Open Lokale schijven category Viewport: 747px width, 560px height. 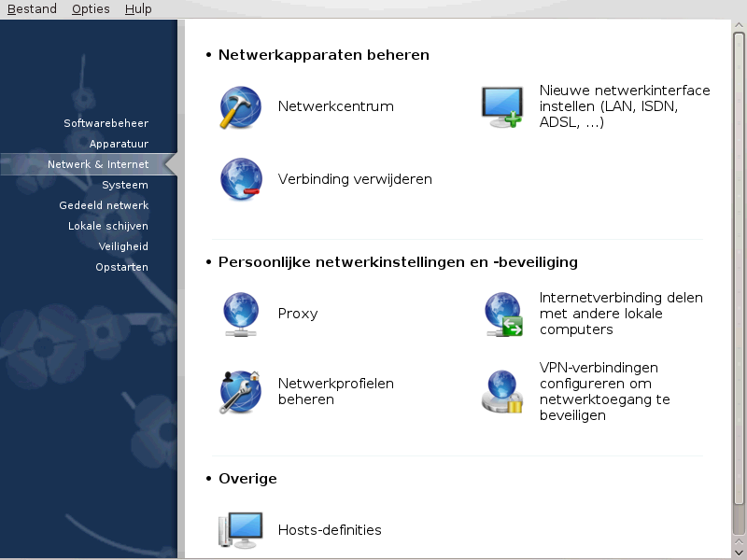(108, 226)
